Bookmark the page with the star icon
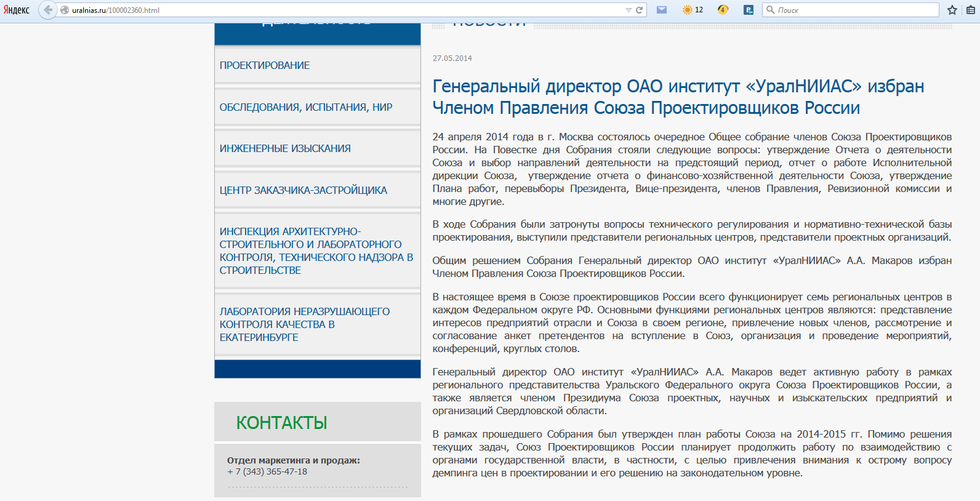Viewport: 980px width, 501px height. tap(952, 10)
